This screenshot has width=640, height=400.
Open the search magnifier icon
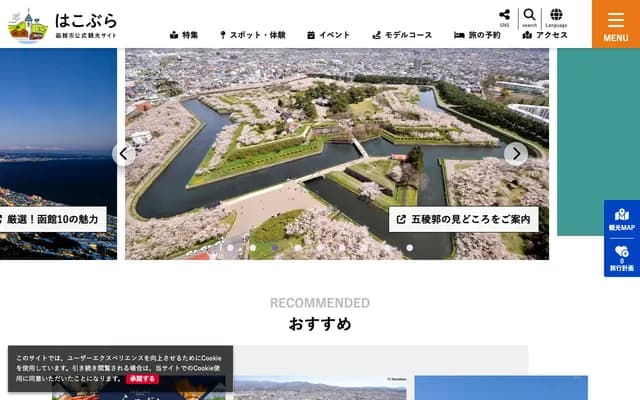[529, 18]
